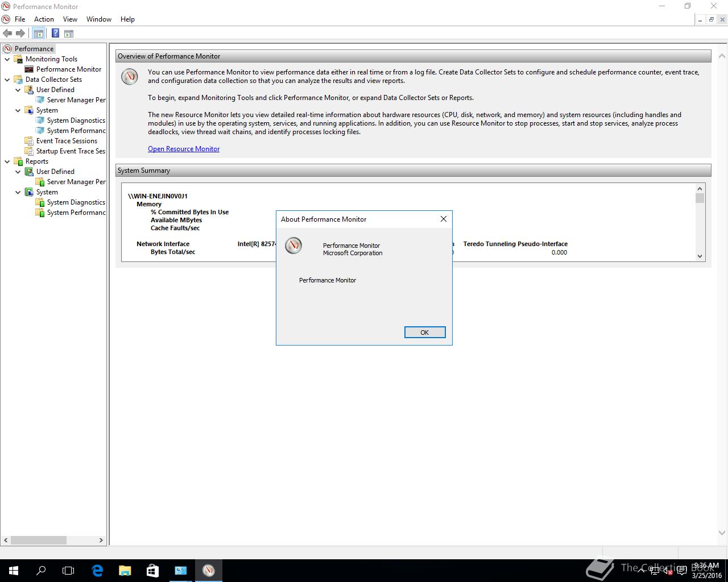This screenshot has width=728, height=582.
Task: Collapse User Defined under Data Collector Sets
Action: [18, 90]
